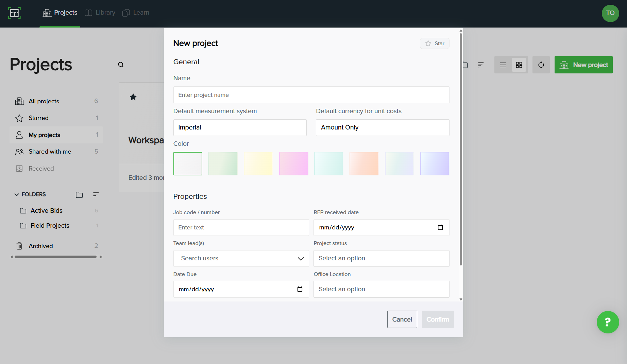Star the new project
Screen dimensions: 627x364
435,44
